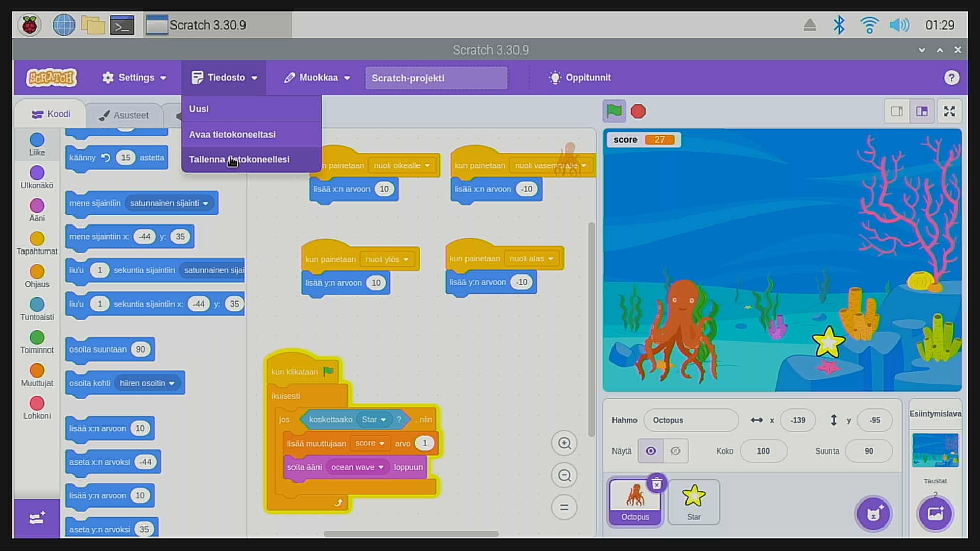Select the Lohkoni block category
Viewport: 980px width, 551px height.
coord(37,408)
